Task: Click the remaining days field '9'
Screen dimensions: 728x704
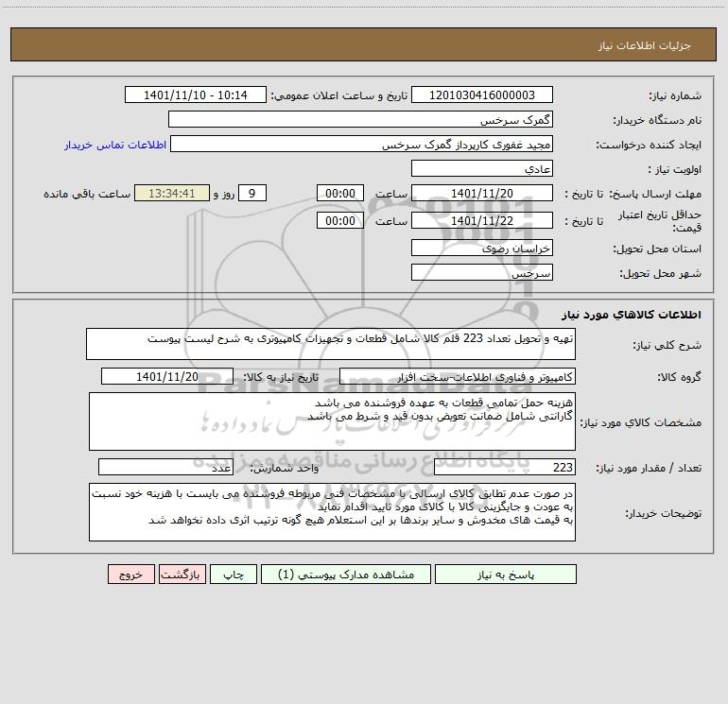Action: coord(252,193)
